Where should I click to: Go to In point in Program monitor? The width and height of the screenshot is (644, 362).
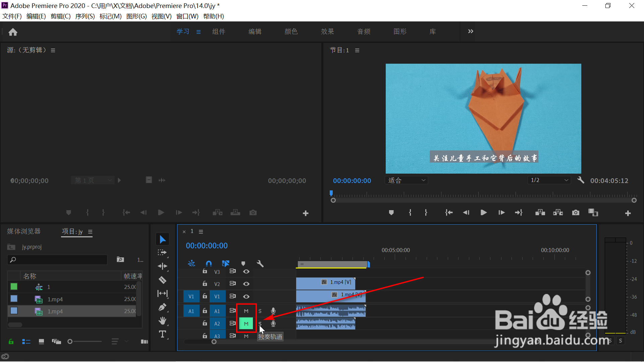point(449,213)
